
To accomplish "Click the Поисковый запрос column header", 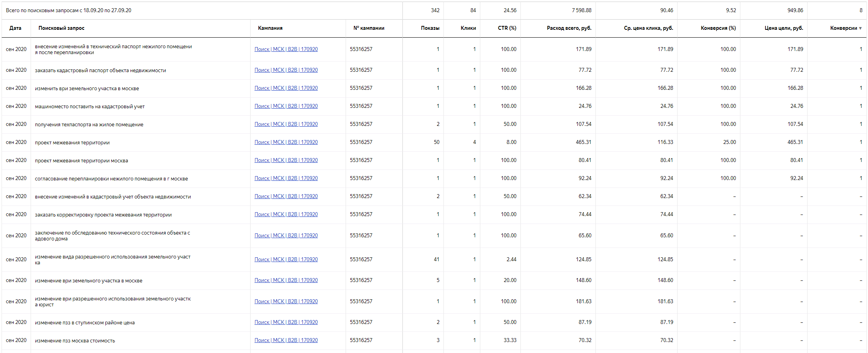I will (61, 28).
